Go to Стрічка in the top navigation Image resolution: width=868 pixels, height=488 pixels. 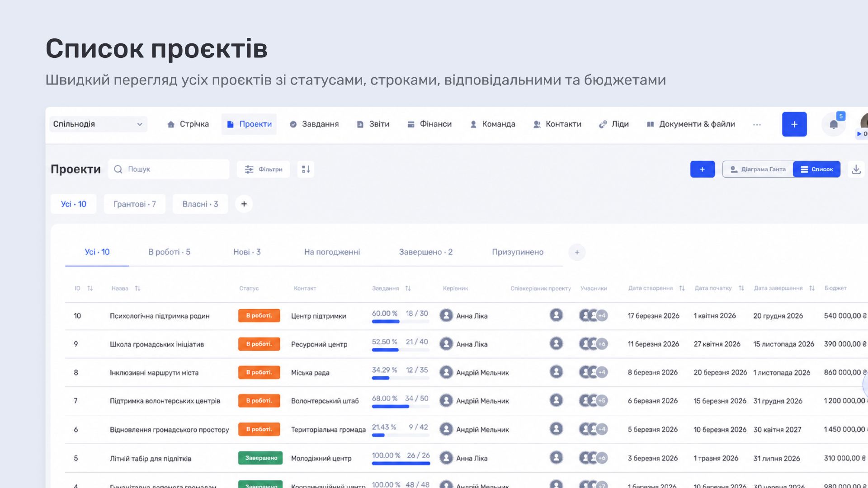[188, 124]
